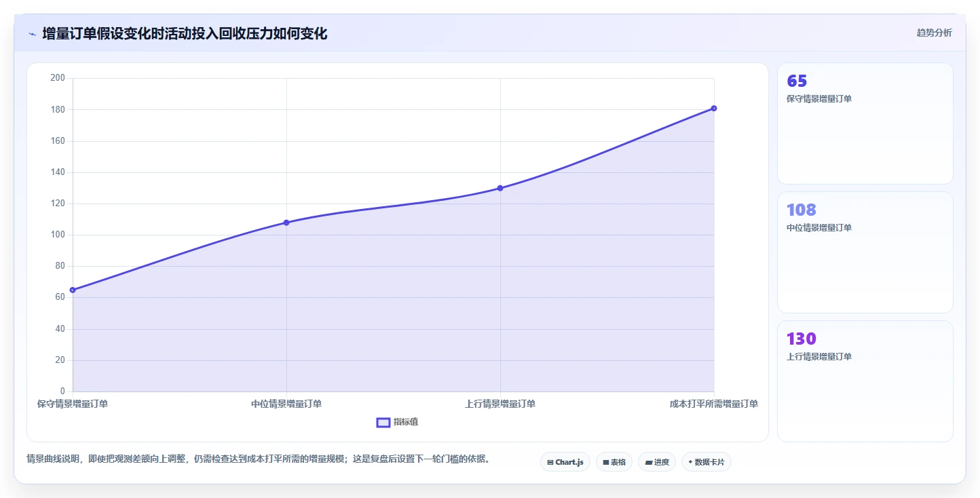Click the data point for 中位情景增量订单
The image size is (980, 498).
pyautogui.click(x=286, y=223)
